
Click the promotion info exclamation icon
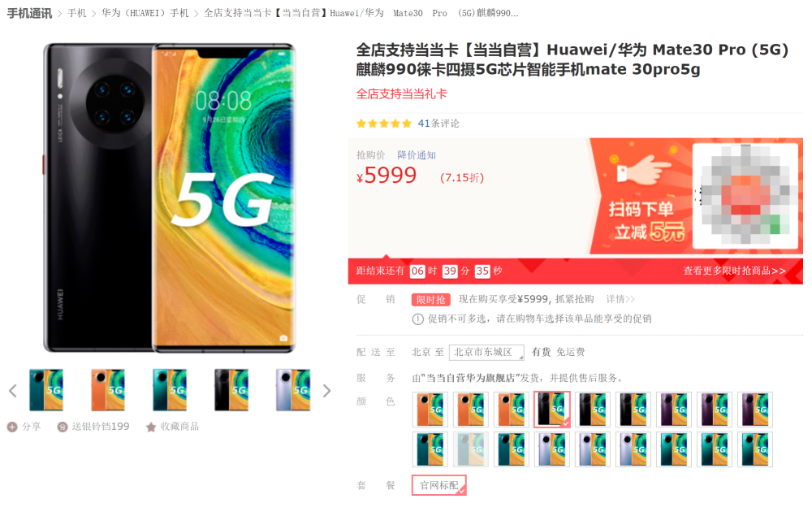click(417, 319)
